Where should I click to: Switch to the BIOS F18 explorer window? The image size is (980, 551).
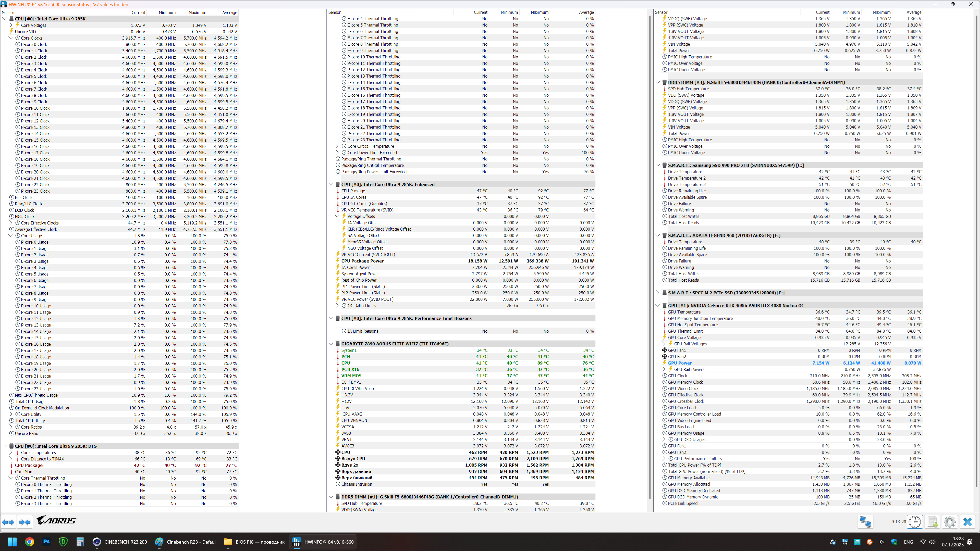(254, 542)
